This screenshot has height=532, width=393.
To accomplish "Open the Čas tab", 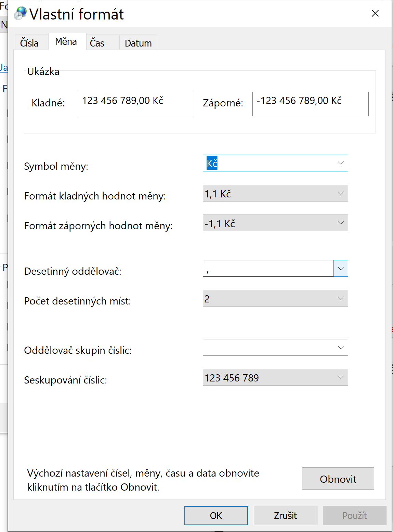I will (97, 43).
